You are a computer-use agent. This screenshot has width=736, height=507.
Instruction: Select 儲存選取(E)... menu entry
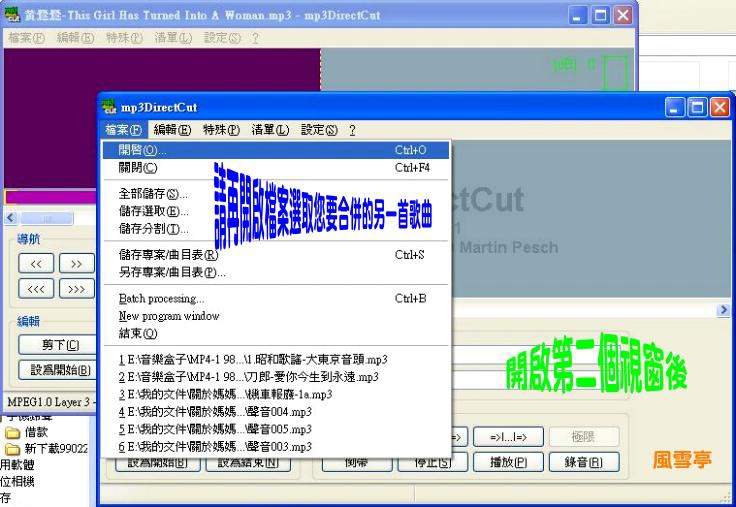276,211
